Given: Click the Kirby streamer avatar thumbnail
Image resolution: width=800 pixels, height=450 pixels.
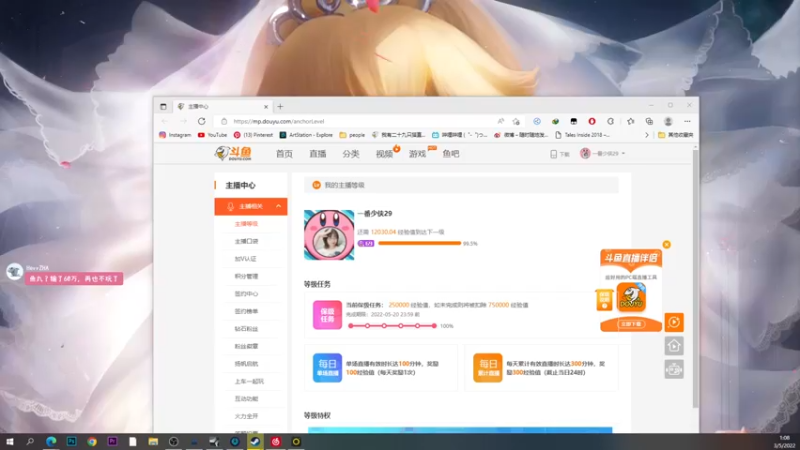Looking at the screenshot, I should [329, 235].
